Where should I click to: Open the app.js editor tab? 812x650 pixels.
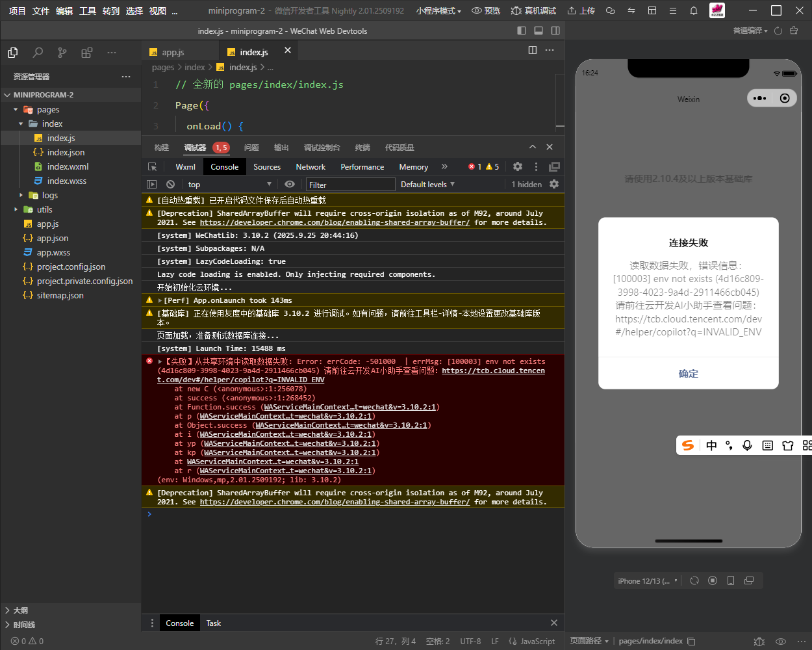(173, 52)
